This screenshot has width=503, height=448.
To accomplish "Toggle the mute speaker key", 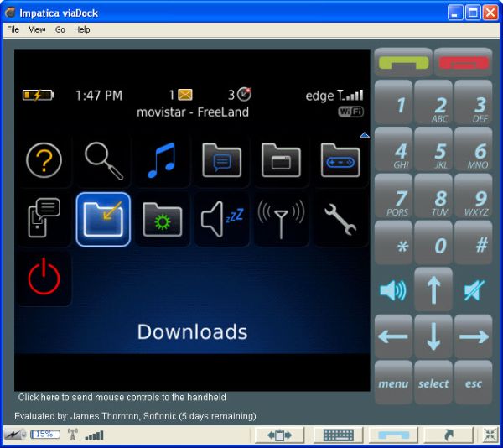I will pyautogui.click(x=474, y=291).
